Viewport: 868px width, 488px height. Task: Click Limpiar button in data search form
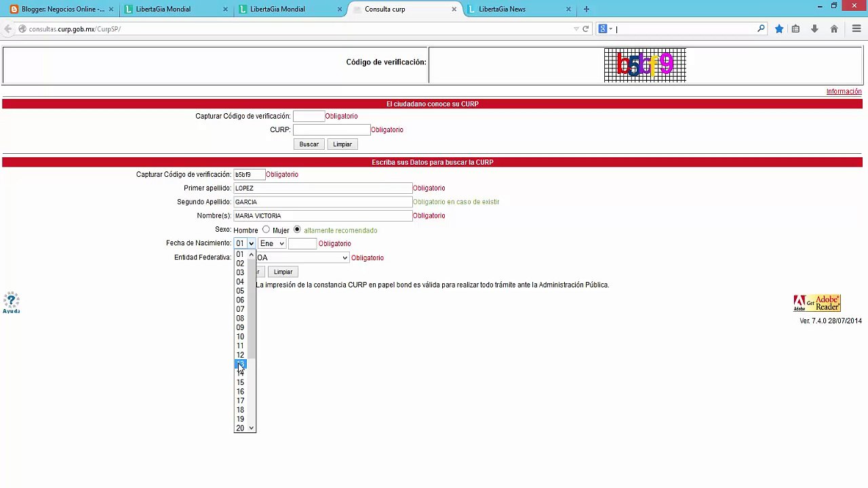pyautogui.click(x=283, y=272)
